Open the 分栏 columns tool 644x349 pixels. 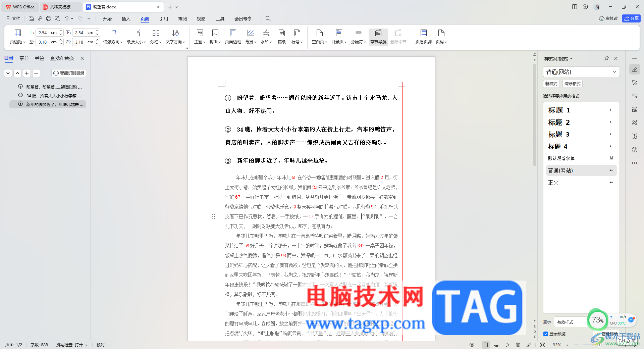[x=156, y=36]
